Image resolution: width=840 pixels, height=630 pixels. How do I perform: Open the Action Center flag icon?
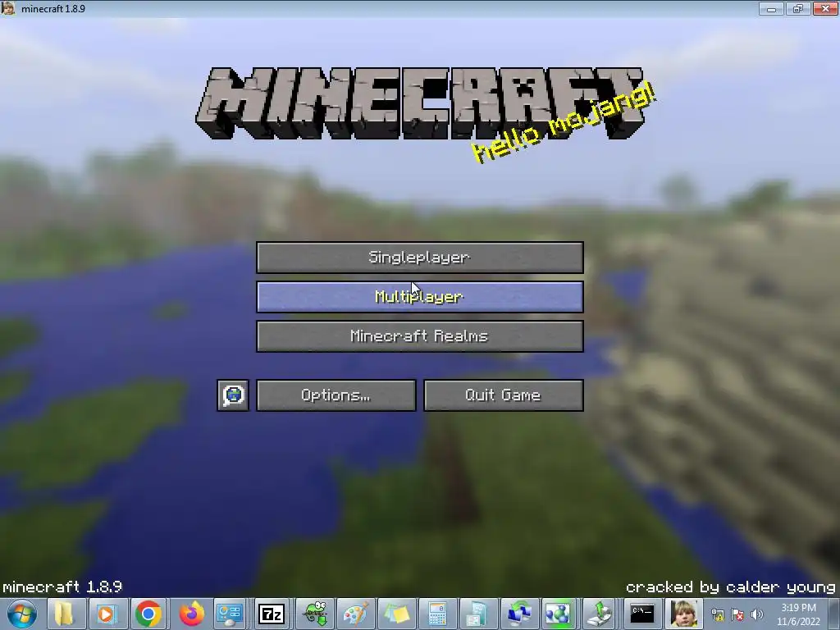point(737,615)
